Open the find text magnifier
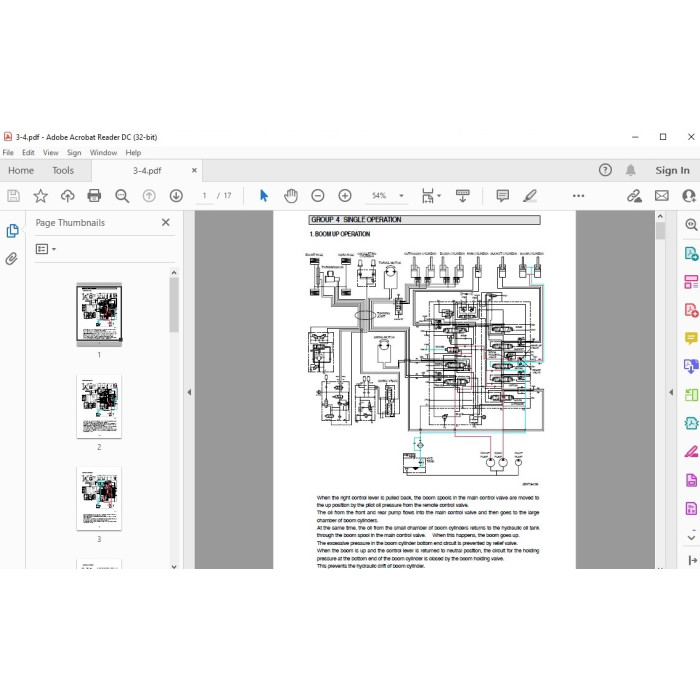 [122, 196]
